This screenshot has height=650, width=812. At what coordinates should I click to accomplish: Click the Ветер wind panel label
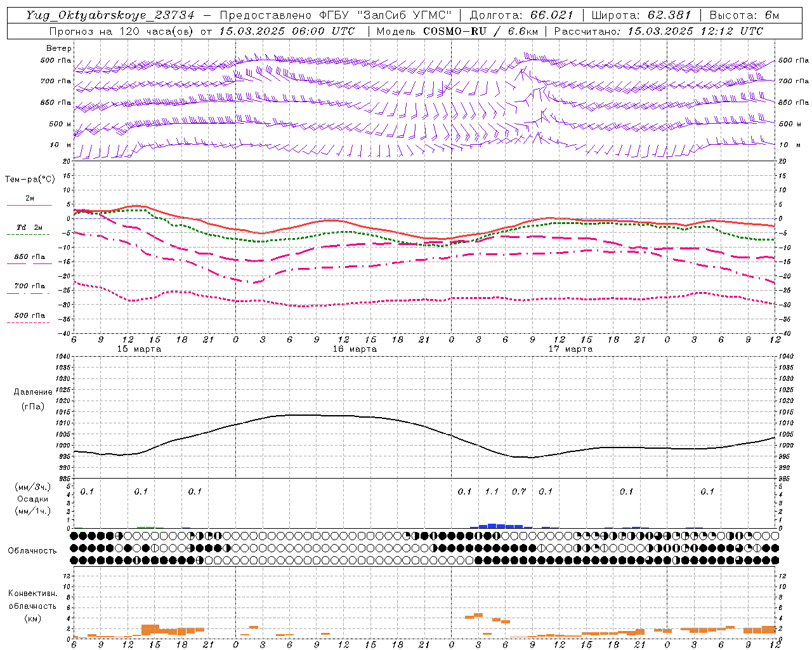point(59,48)
